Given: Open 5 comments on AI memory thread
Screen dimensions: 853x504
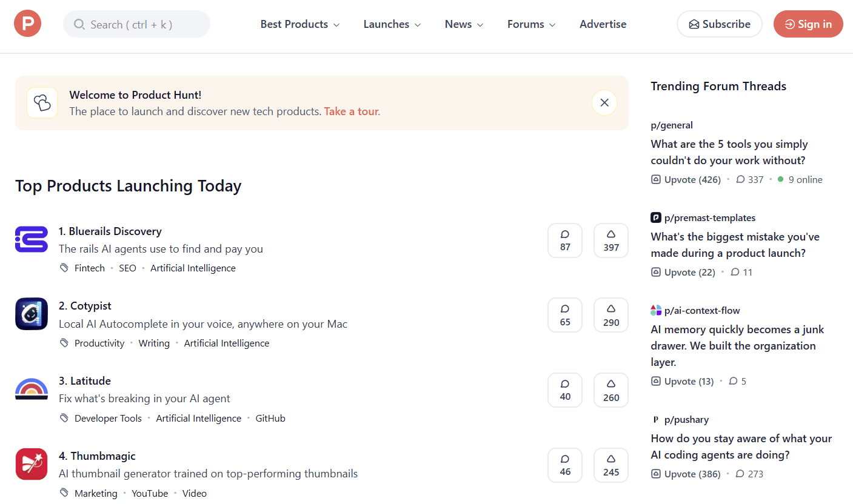Looking at the screenshot, I should (738, 381).
